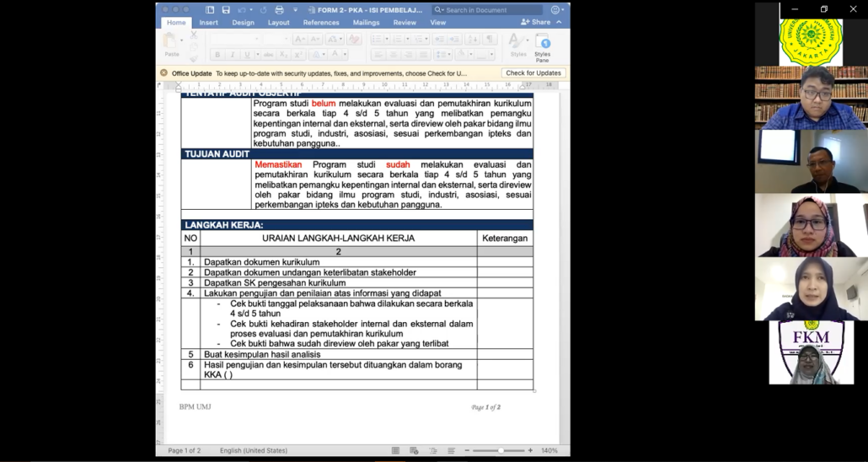Open the Numbering list dropdown arrow
Image resolution: width=868 pixels, height=462 pixels.
point(407,40)
